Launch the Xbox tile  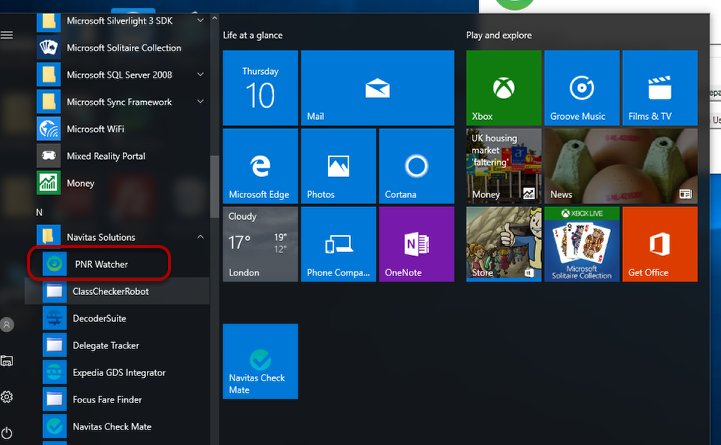click(504, 88)
